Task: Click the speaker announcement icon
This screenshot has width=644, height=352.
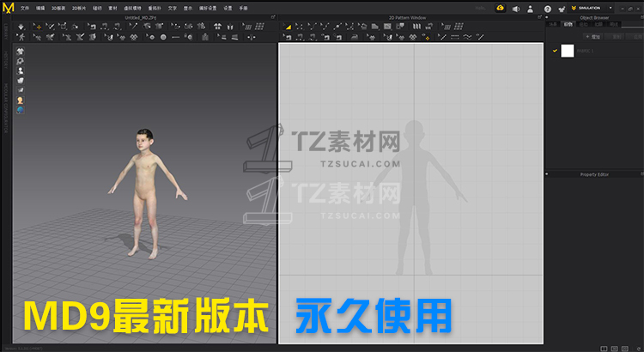Action: pos(516,9)
